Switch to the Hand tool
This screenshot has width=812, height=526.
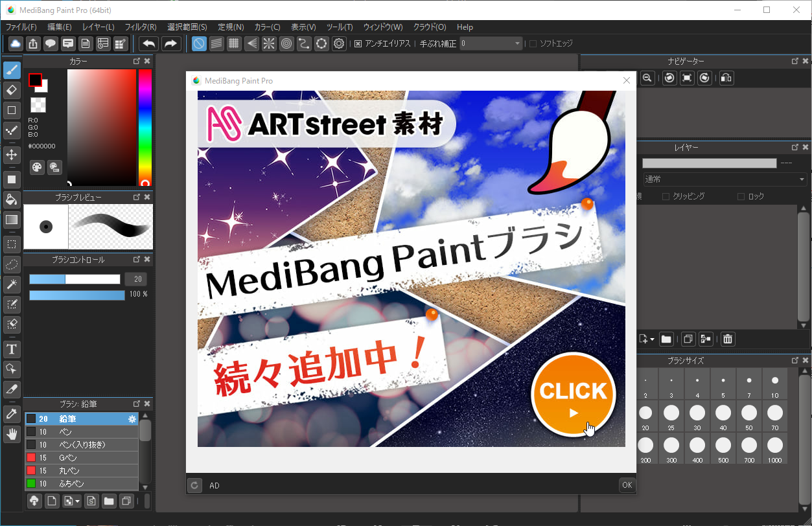12,434
